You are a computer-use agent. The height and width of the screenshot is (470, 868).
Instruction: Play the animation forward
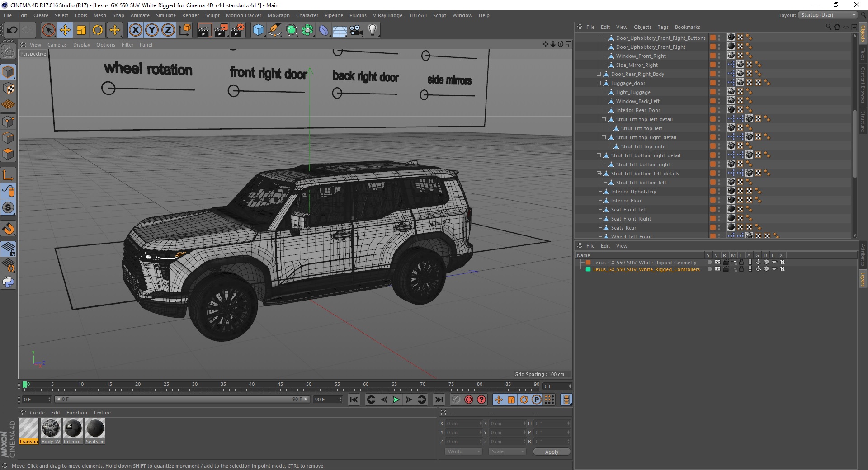[396, 399]
